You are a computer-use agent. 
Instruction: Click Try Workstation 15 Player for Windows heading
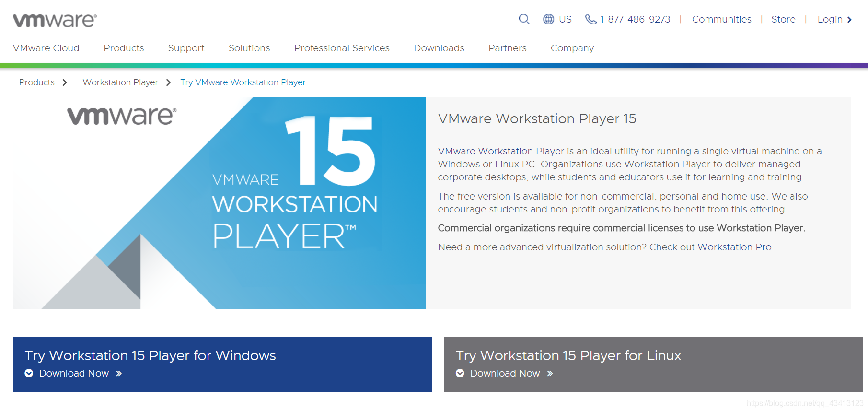[x=150, y=355]
